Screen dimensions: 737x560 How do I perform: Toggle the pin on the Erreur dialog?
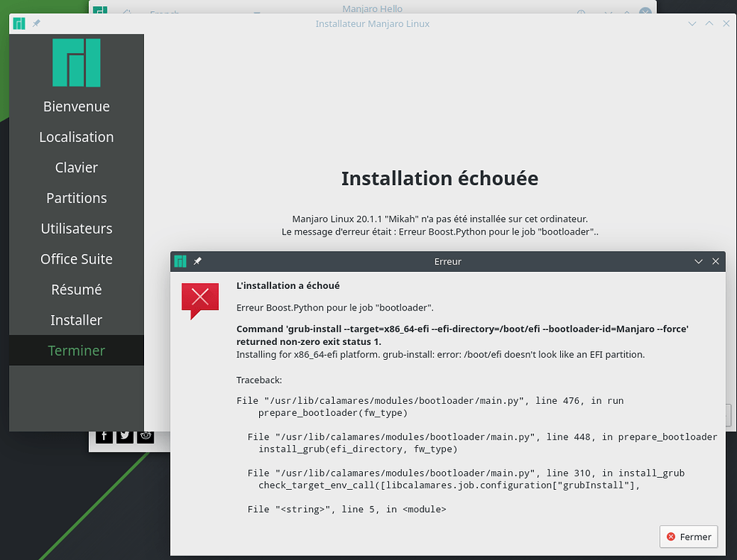[x=197, y=261]
